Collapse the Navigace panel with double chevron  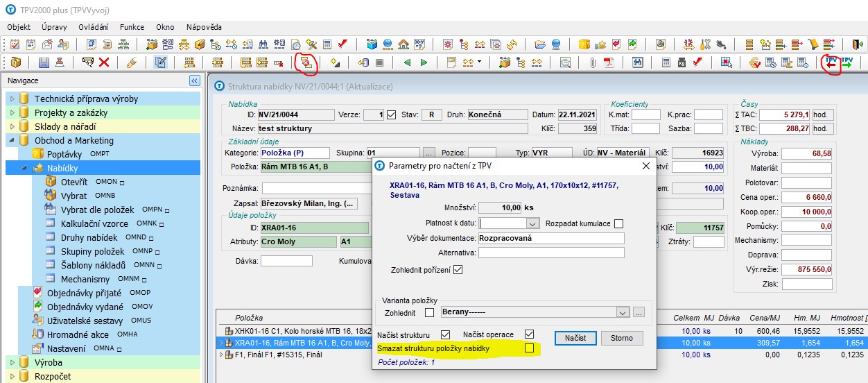(194, 80)
